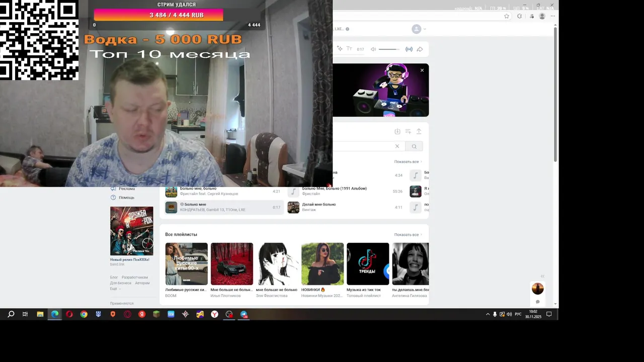The image size is (644, 362).
Task: Open browser media control icon
Action: (x=532, y=16)
